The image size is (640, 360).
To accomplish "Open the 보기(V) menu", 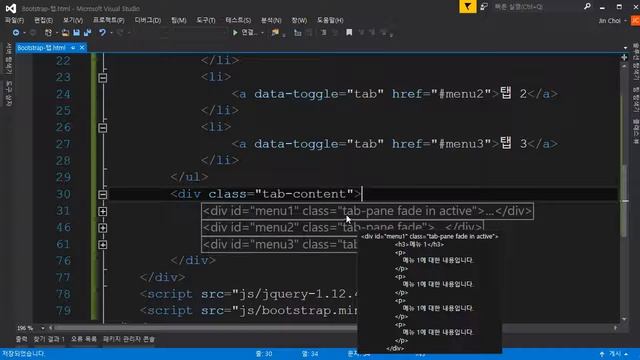I will tap(73, 20).
